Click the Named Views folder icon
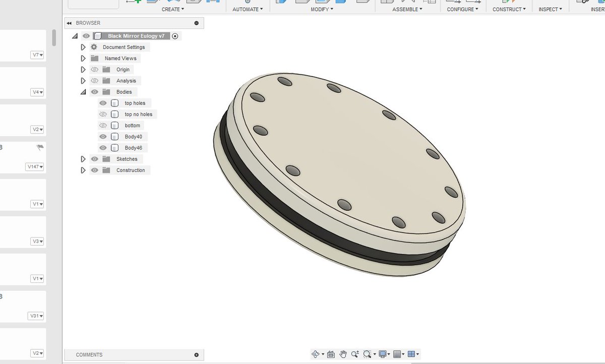 click(94, 58)
